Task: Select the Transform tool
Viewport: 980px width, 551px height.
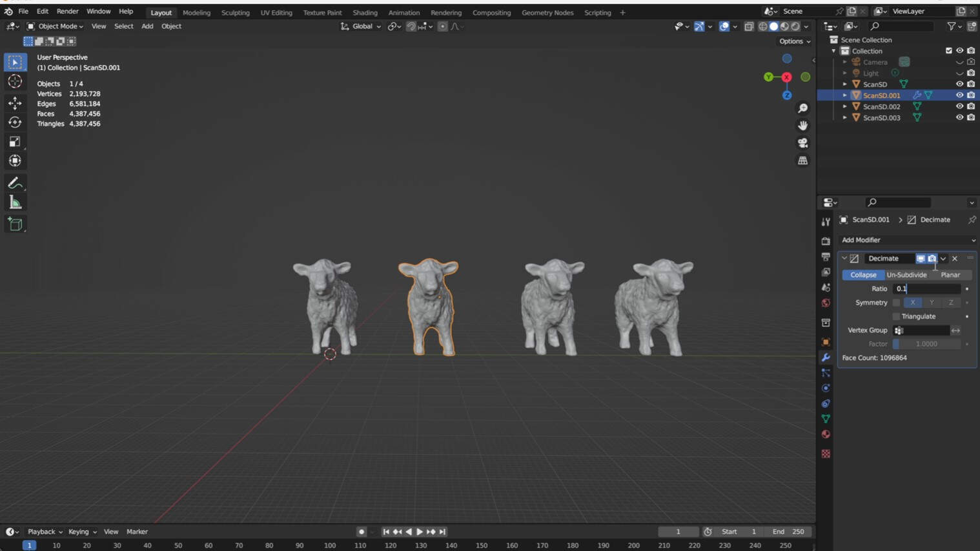Action: (x=15, y=161)
